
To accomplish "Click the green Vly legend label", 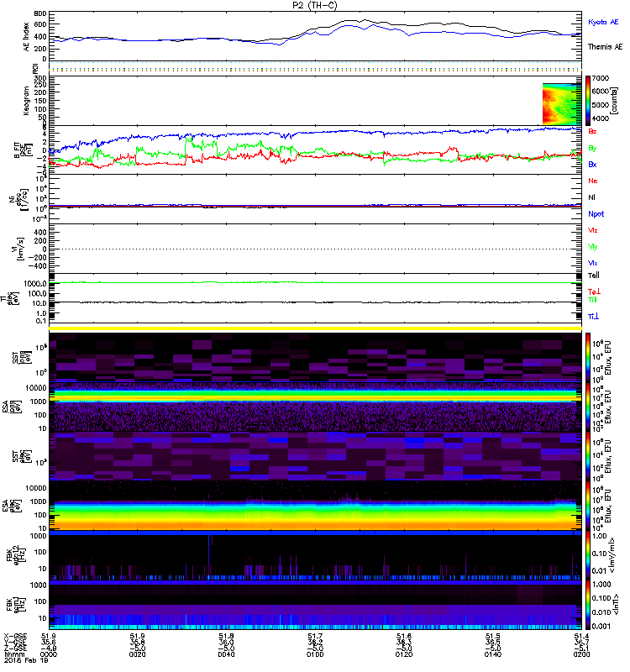I will tap(594, 246).
